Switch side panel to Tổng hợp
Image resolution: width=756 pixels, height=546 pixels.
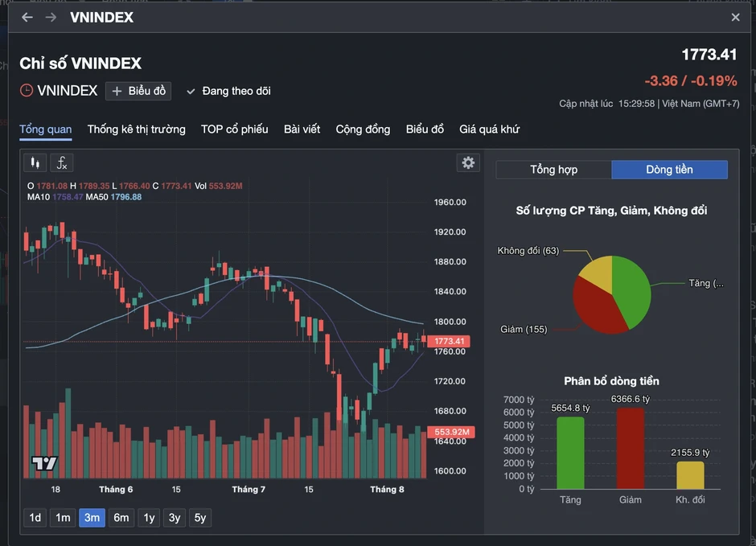[554, 170]
